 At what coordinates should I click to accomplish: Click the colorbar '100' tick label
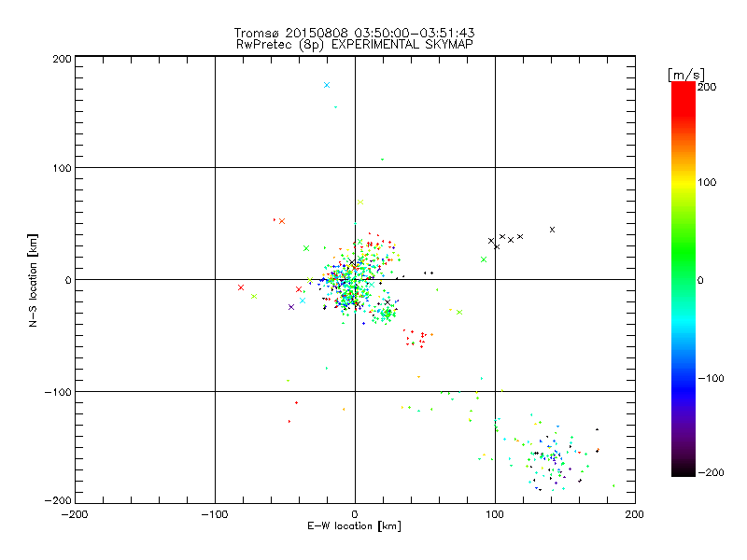707,182
